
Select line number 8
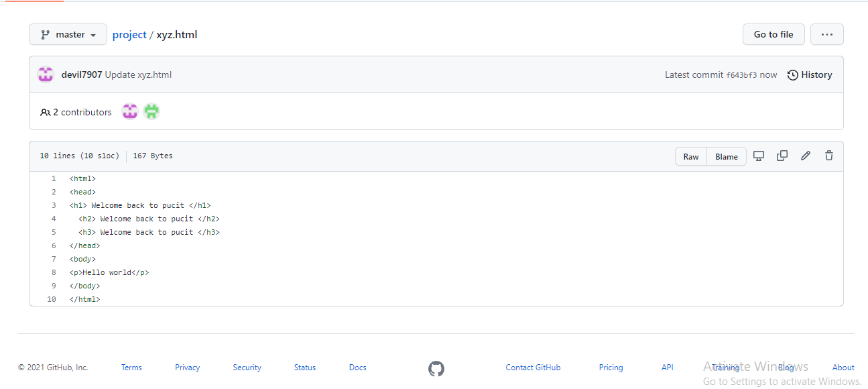(54, 272)
